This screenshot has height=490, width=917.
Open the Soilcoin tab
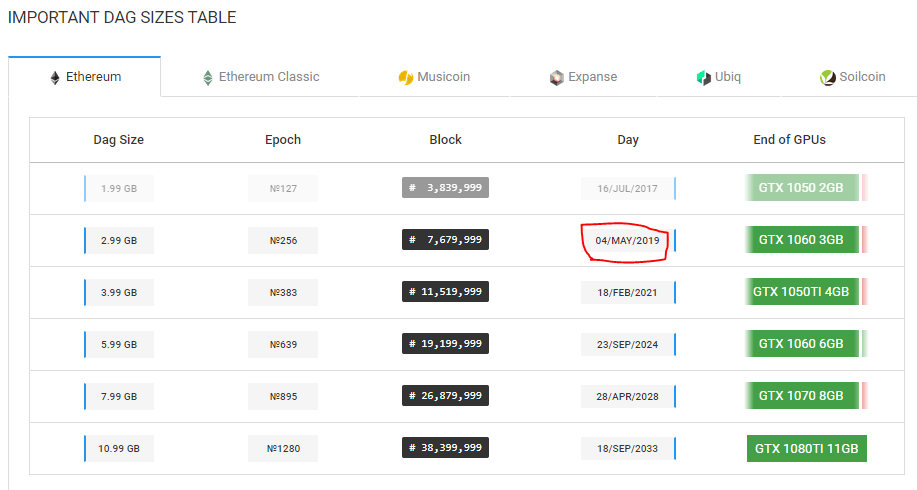(853, 77)
